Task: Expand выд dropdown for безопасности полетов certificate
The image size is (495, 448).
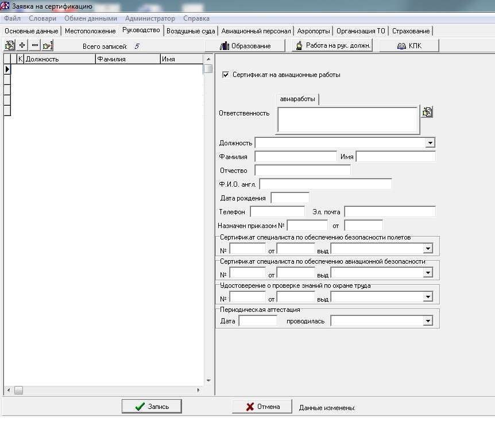Action: 427,249
